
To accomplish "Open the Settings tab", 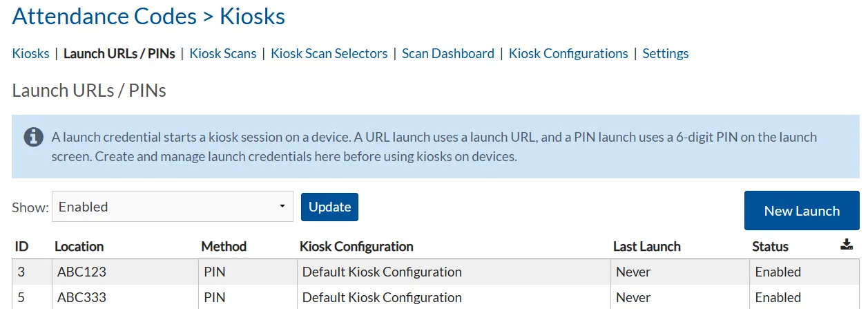I will (666, 53).
